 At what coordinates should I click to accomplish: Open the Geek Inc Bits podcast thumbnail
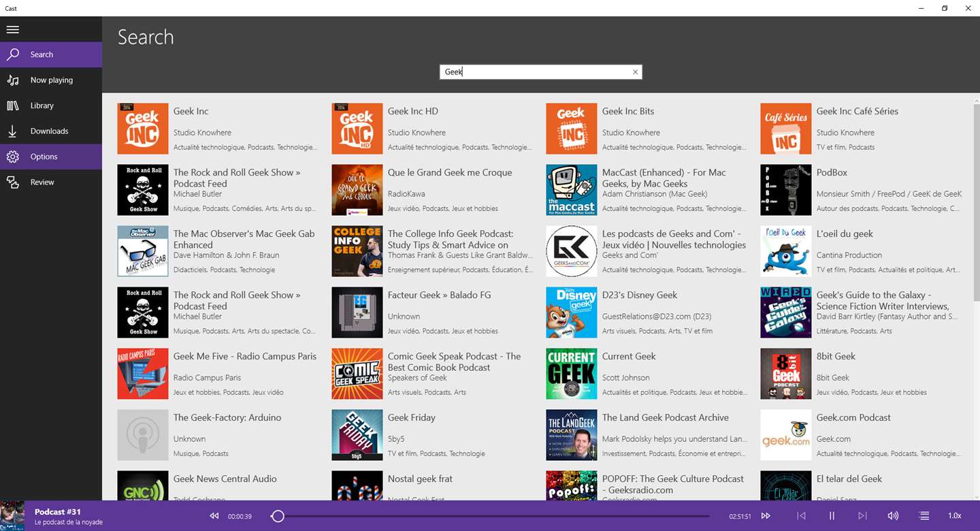(x=572, y=129)
